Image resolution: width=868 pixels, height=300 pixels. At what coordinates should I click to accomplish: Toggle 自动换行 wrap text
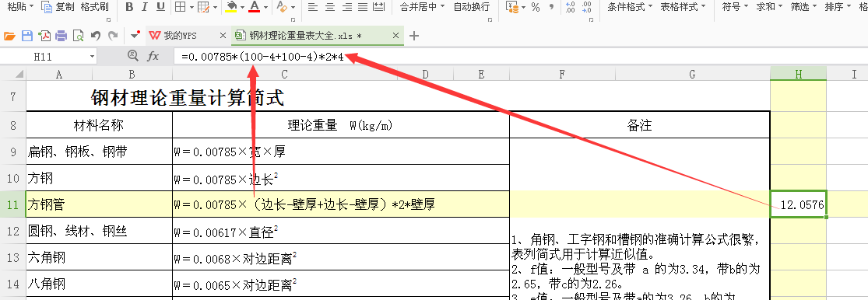pyautogui.click(x=471, y=7)
